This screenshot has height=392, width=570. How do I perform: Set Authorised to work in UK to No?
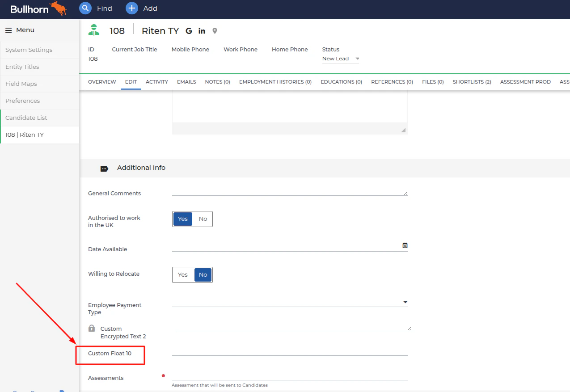click(x=203, y=219)
